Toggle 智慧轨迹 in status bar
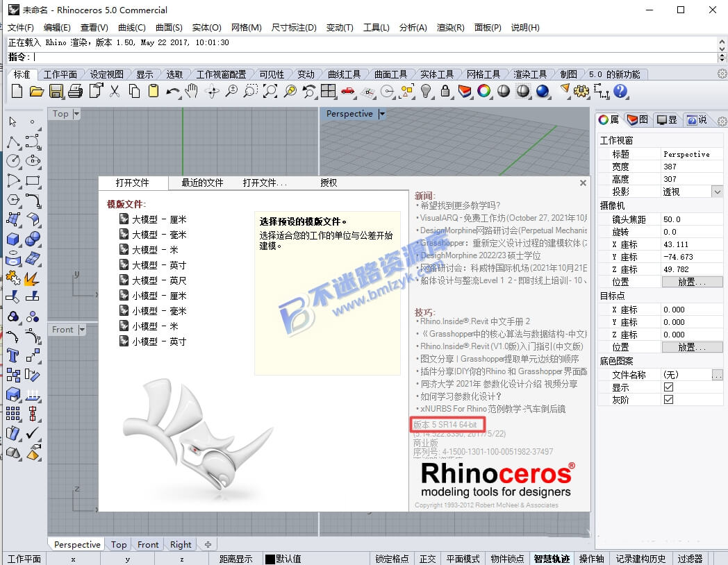This screenshot has height=565, width=728. 551,559
